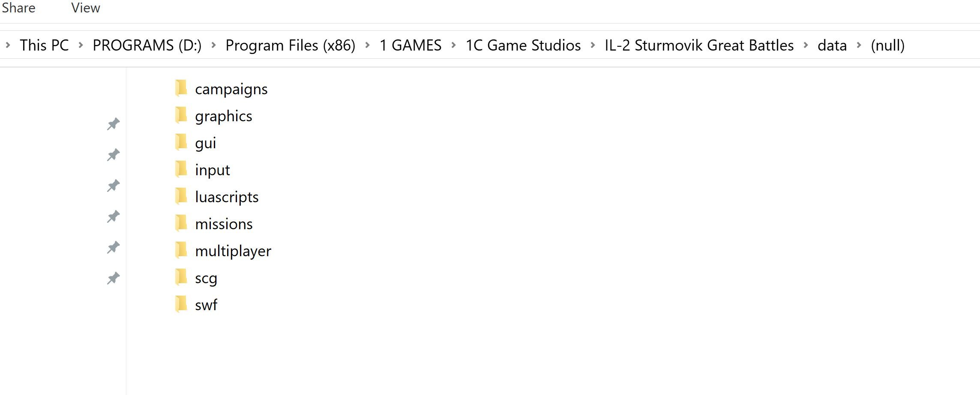Viewport: 980px width, 395px height.
Task: Click the gui folder icon
Action: (181, 142)
